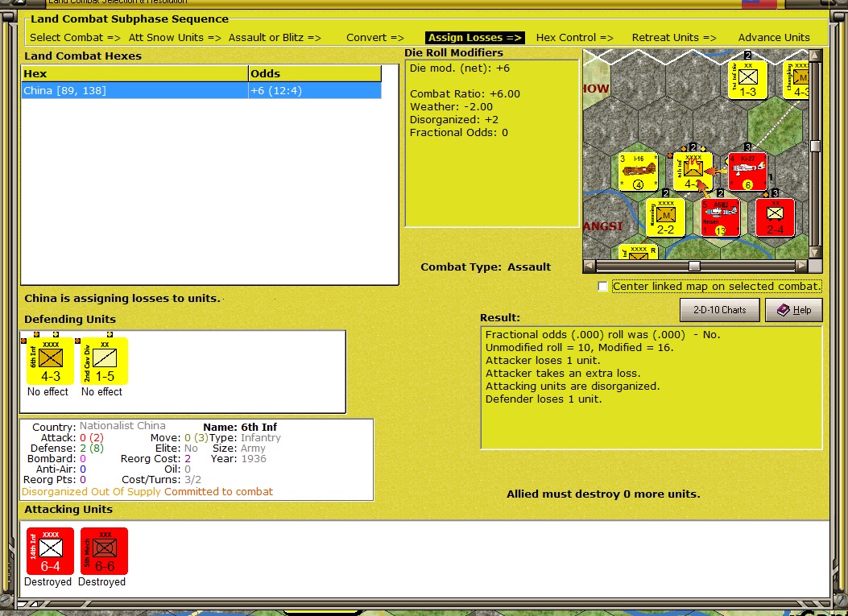This screenshot has width=848, height=616.
Task: Select the 2nd Cav Div defending unit
Action: [x=105, y=361]
